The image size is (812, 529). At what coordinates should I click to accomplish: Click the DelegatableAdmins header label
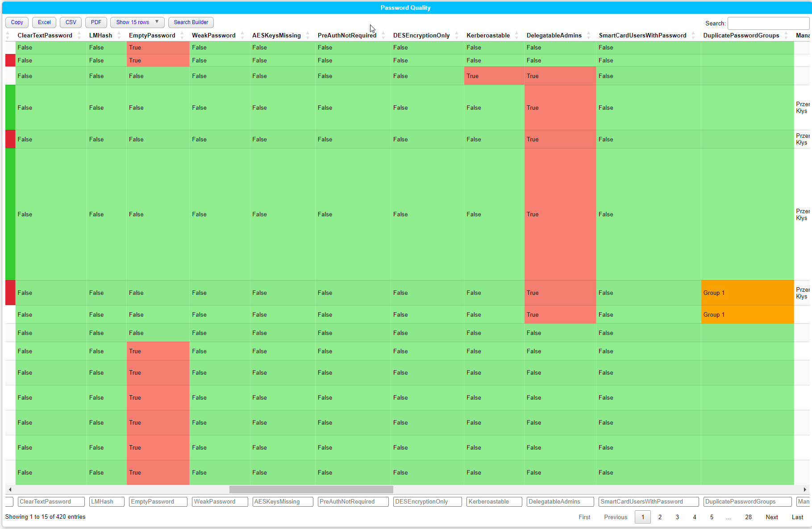[x=554, y=35]
